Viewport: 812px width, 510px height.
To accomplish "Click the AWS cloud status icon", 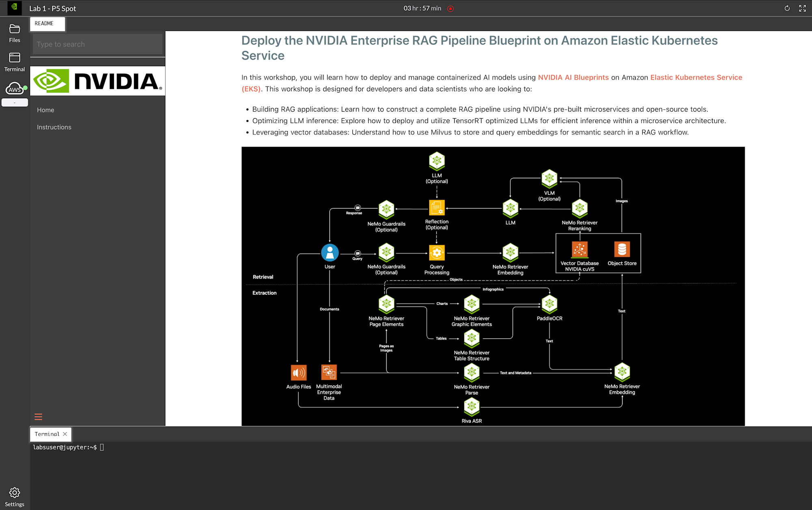I will tap(15, 89).
